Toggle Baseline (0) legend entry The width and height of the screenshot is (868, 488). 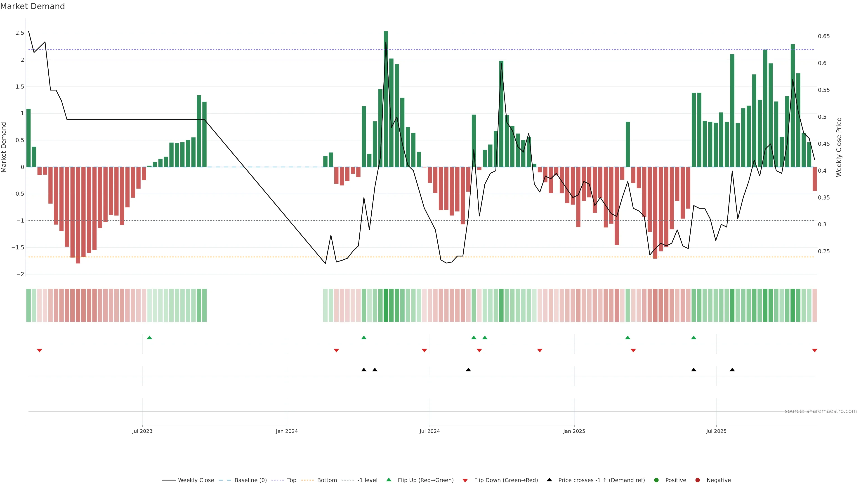pyautogui.click(x=250, y=480)
